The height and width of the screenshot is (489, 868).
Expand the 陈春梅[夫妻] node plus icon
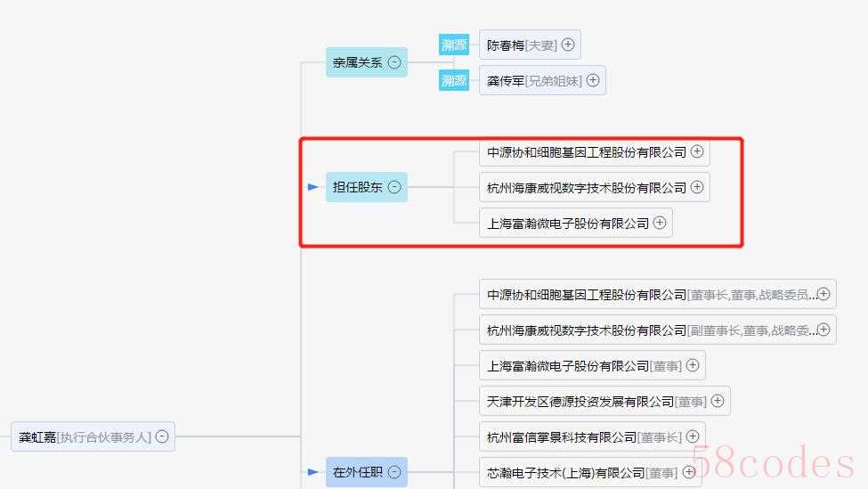point(568,45)
